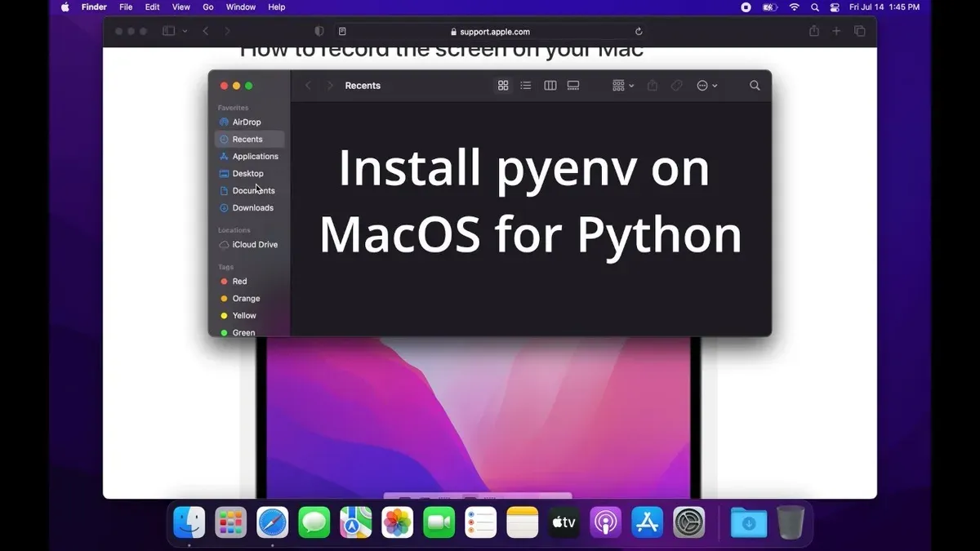The width and height of the screenshot is (980, 551).
Task: Open Desktop folder in sidebar
Action: click(249, 174)
